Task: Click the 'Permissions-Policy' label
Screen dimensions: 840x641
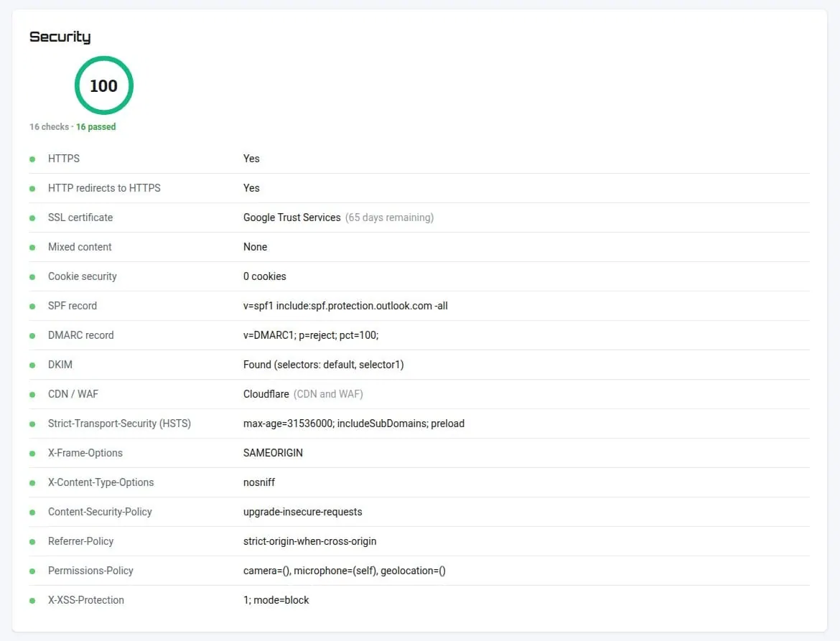Action: tap(90, 571)
